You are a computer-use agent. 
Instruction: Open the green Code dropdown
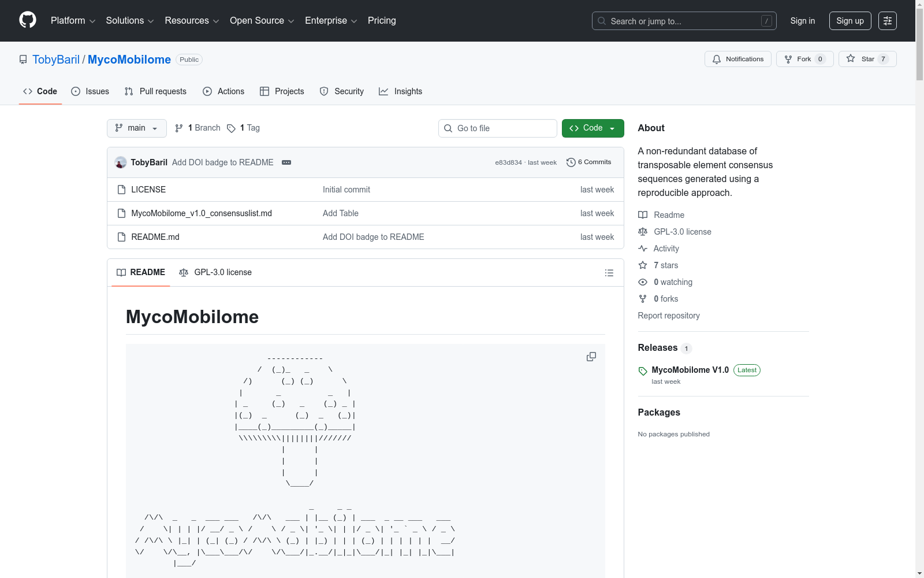[x=593, y=128]
